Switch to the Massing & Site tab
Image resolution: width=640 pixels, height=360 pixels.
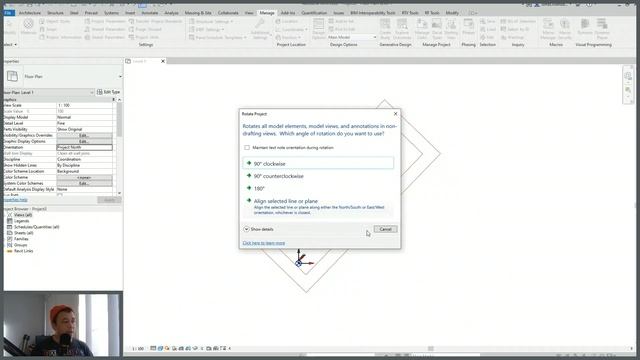click(x=198, y=13)
